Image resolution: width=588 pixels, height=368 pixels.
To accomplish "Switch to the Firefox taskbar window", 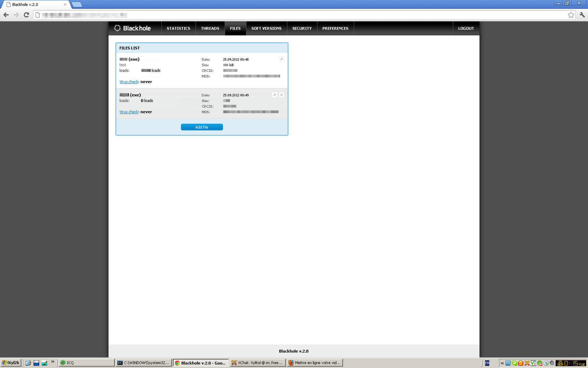I will (x=315, y=363).
